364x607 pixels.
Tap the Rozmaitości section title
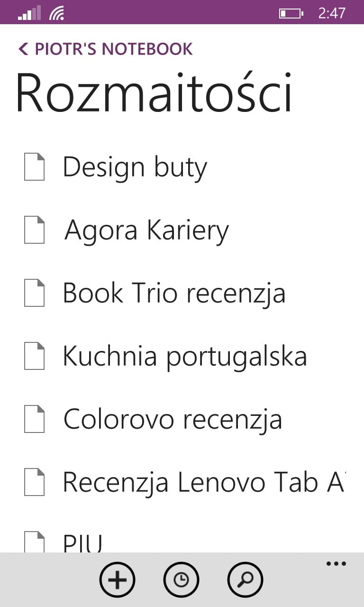[154, 92]
